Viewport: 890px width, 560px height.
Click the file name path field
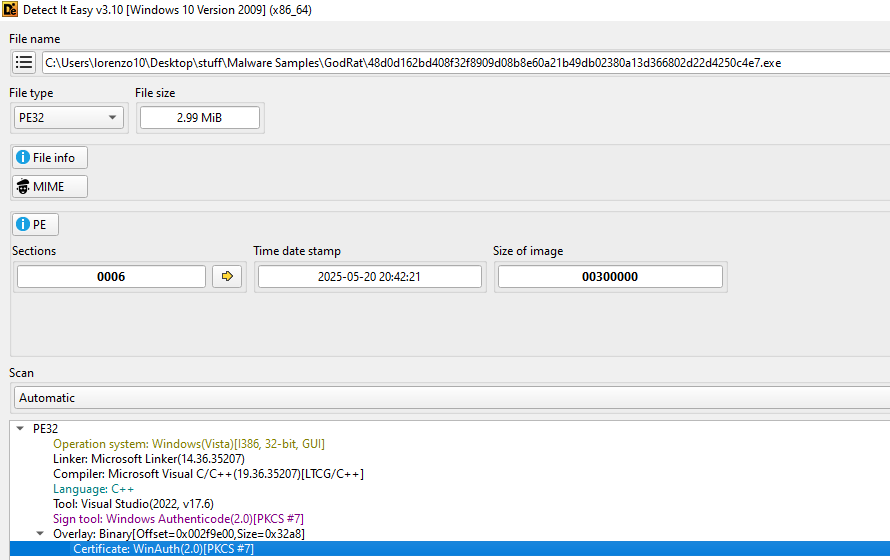tap(466, 62)
